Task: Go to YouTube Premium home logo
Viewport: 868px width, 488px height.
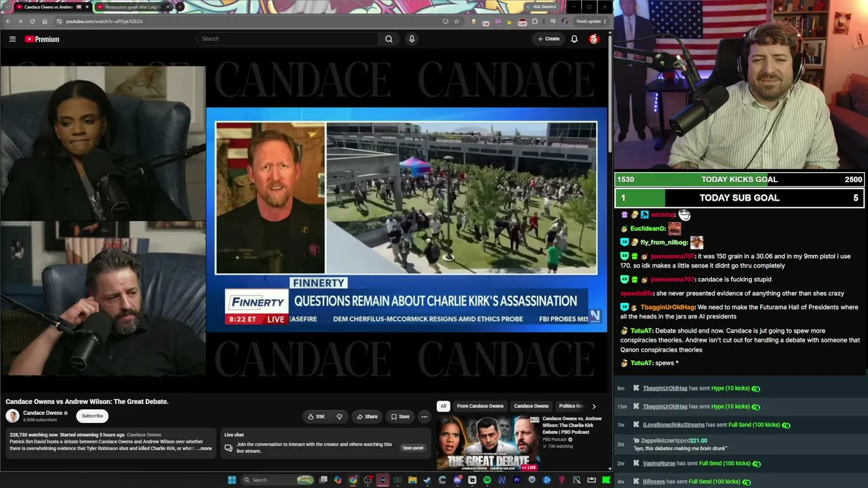Action: pos(42,39)
